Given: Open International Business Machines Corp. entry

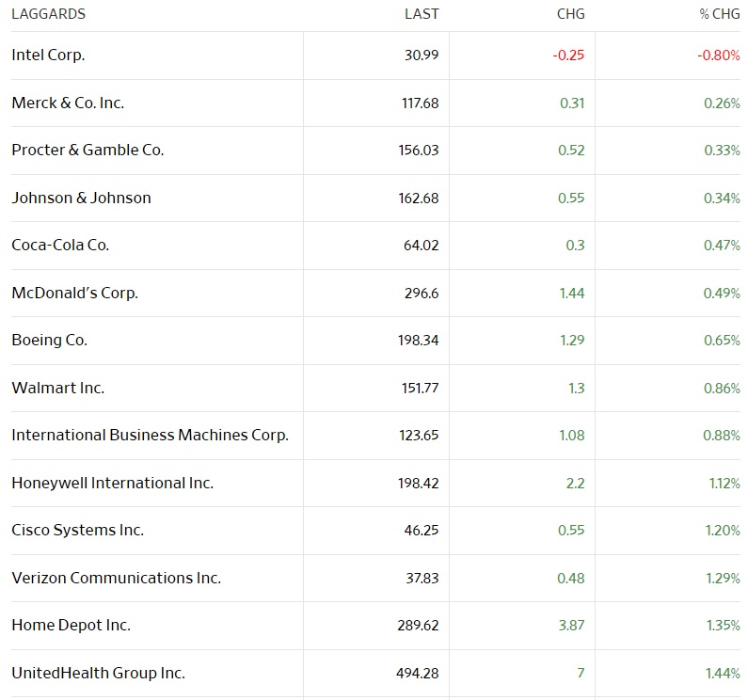Looking at the screenshot, I should pos(151,436).
